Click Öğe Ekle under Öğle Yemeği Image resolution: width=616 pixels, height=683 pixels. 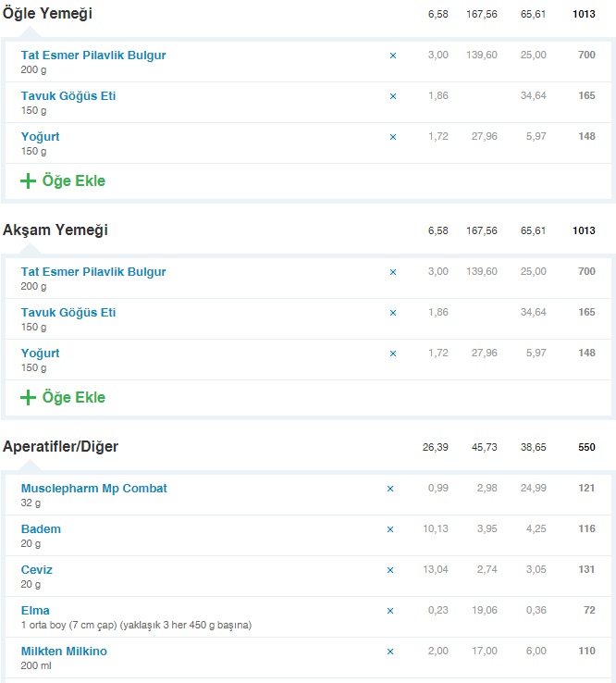[63, 181]
